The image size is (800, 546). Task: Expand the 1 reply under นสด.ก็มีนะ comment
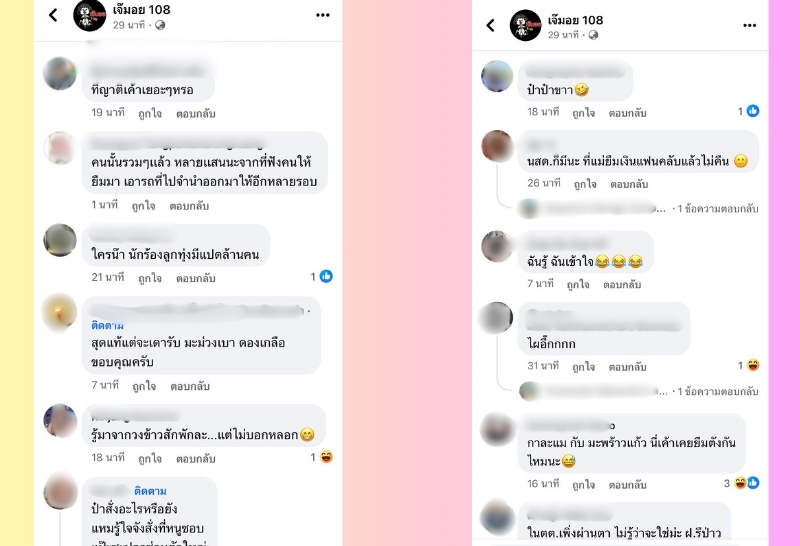click(717, 209)
